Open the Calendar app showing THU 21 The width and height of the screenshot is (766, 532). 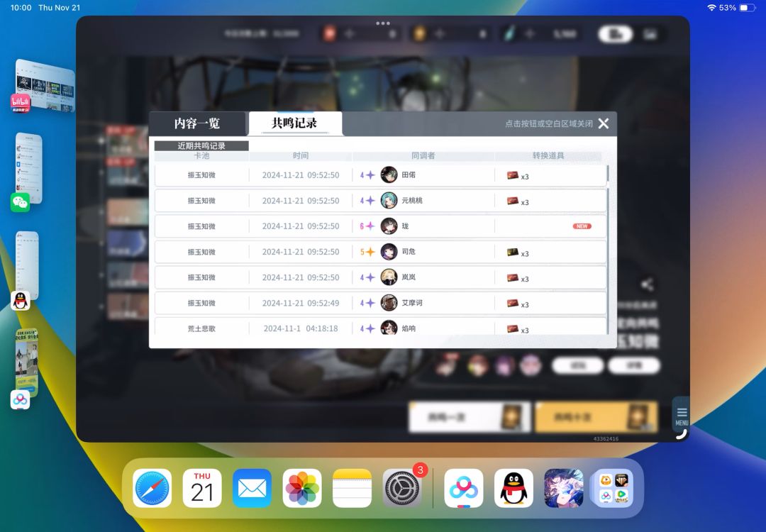(201, 488)
